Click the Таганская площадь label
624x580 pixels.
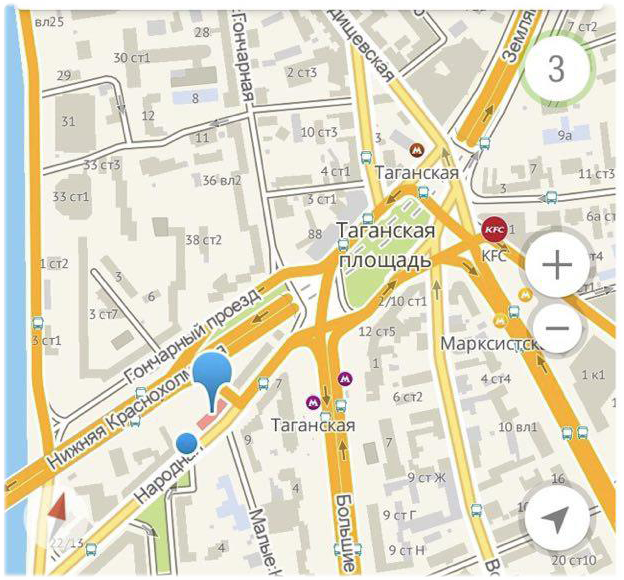386,245
